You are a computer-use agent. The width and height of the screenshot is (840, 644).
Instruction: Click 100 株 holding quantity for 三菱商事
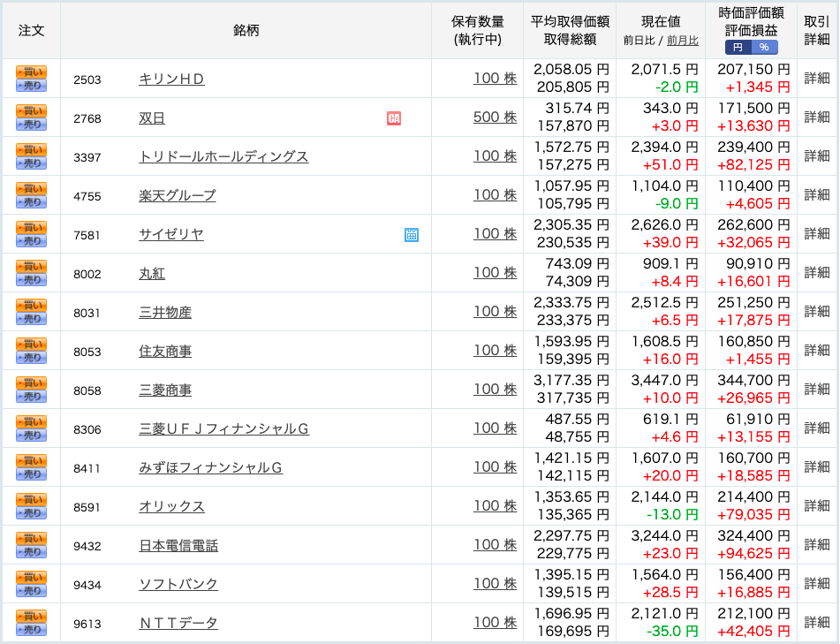tap(495, 390)
